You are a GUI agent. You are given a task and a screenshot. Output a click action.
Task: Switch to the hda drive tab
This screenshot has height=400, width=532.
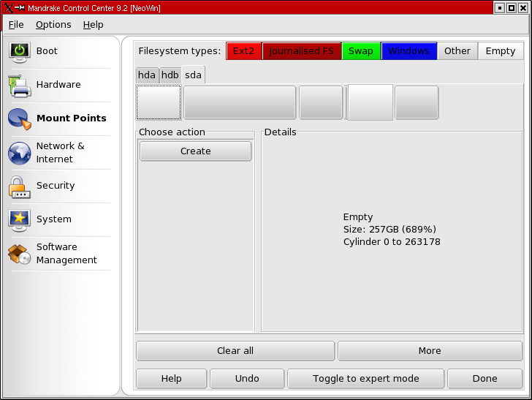click(x=147, y=75)
